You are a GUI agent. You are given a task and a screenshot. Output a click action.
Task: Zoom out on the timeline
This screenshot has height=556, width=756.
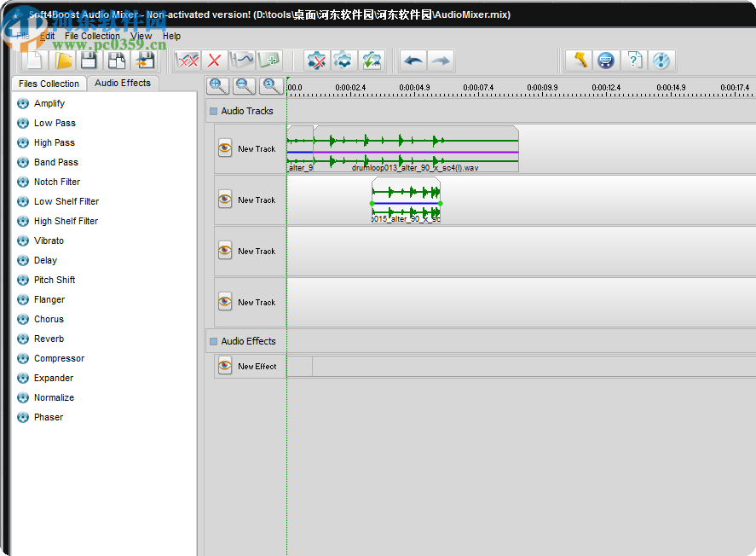(x=244, y=86)
